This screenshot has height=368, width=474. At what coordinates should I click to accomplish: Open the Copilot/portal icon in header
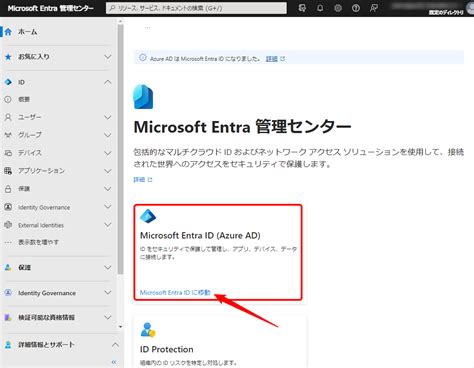point(302,8)
